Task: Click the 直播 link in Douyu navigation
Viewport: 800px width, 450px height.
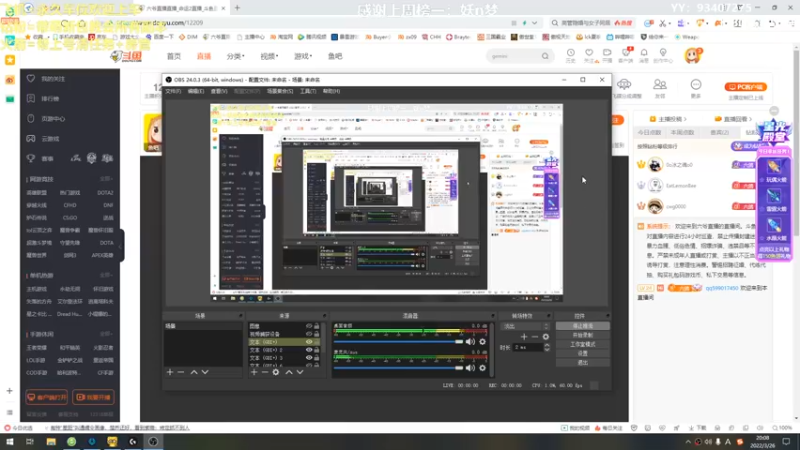Action: coord(204,56)
